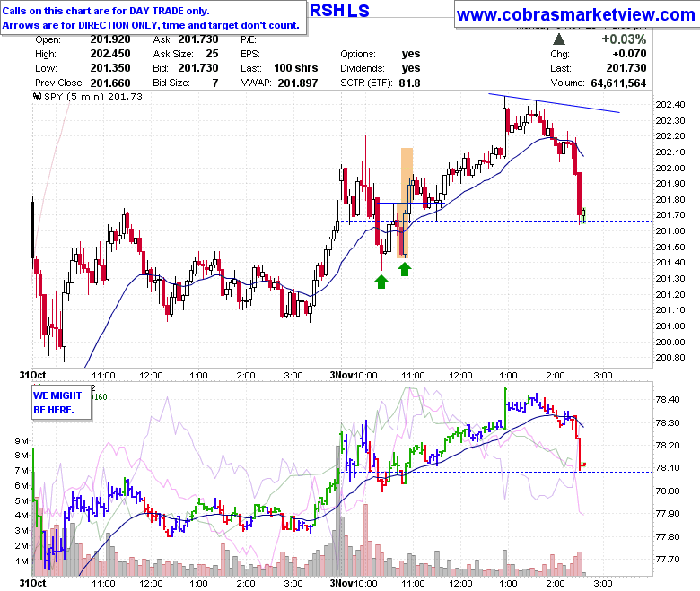
Task: Click the 3Nov10:00 label on price chart
Action: (x=354, y=375)
